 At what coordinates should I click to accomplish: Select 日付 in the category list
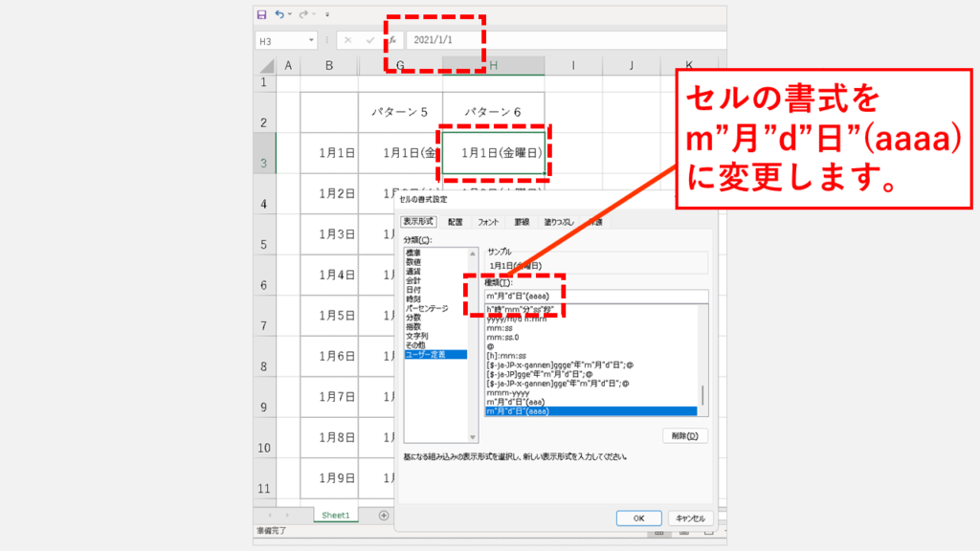pos(413,290)
